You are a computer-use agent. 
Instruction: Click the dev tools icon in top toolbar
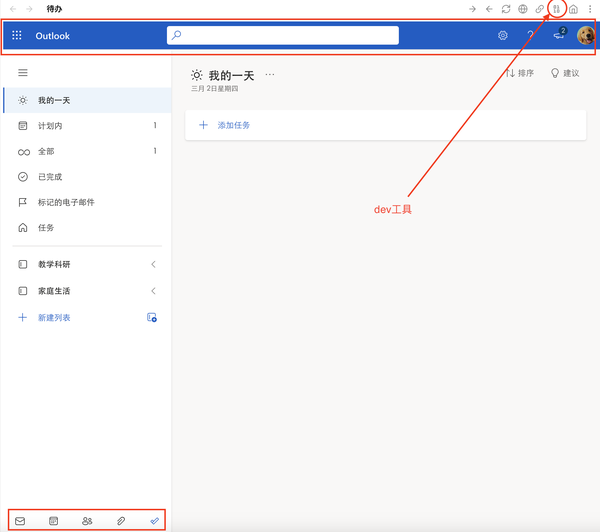point(556,9)
